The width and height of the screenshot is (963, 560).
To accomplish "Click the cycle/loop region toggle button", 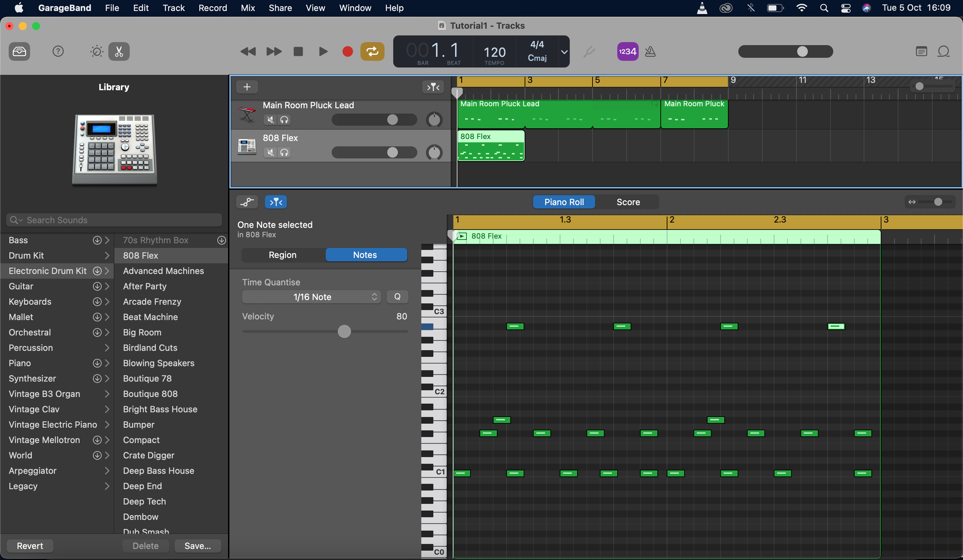I will [371, 51].
